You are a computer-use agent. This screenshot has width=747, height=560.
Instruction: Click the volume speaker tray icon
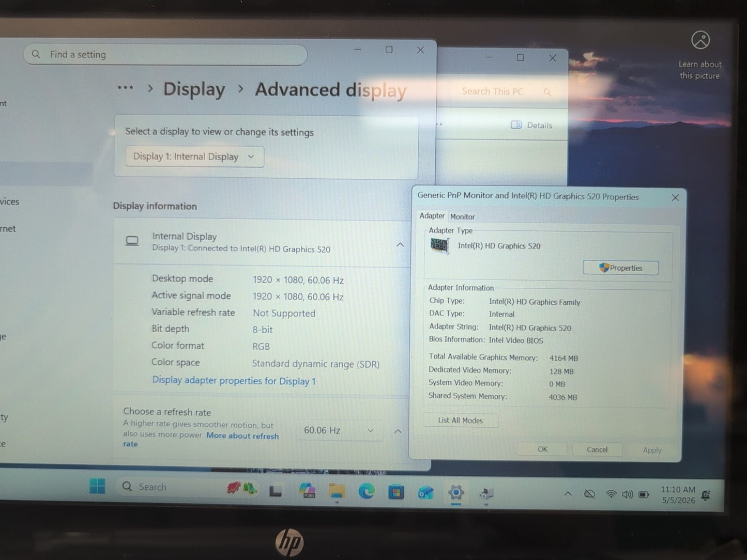pyautogui.click(x=627, y=494)
